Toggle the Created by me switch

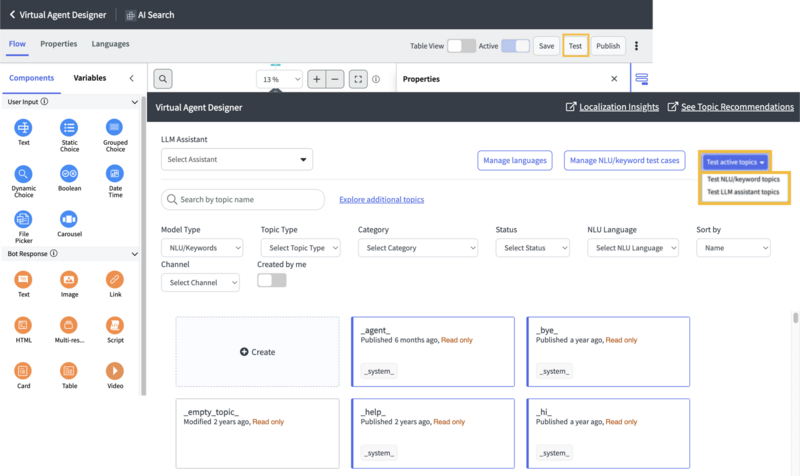point(272,280)
